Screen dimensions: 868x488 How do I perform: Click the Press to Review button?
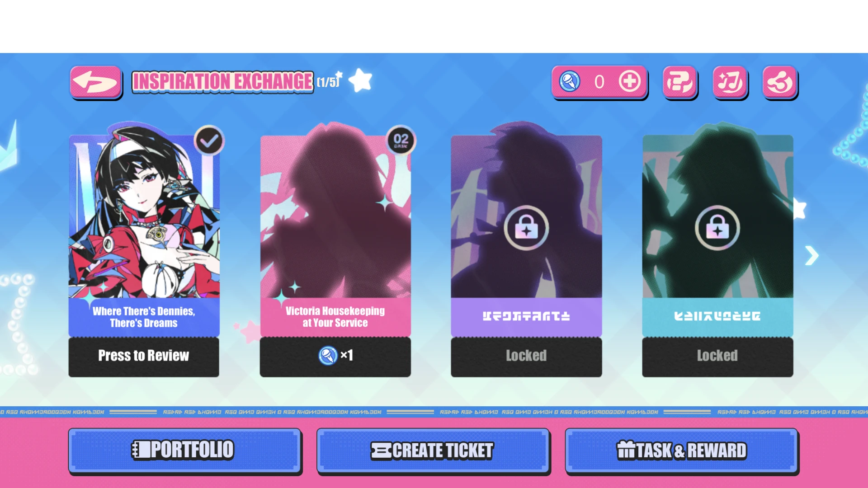coord(144,356)
